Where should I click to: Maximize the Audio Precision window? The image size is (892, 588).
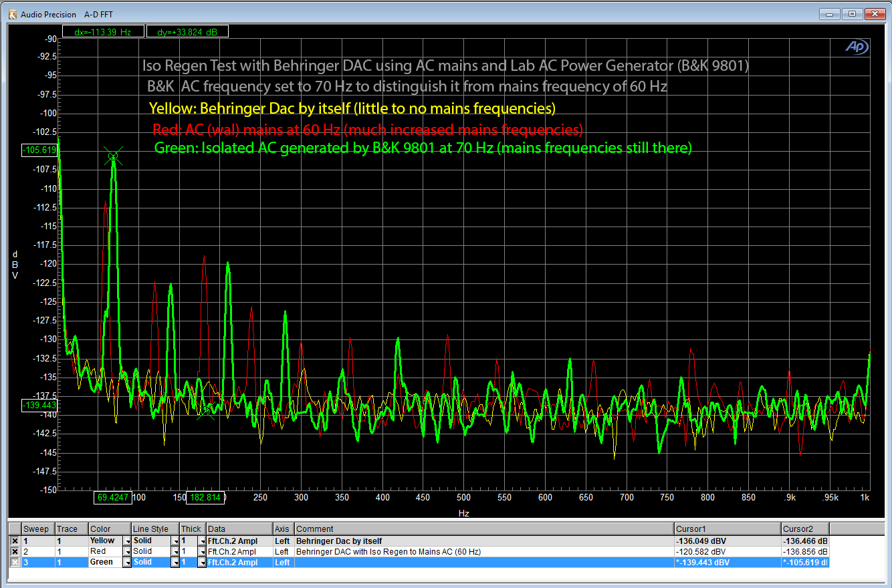pyautogui.click(x=852, y=13)
